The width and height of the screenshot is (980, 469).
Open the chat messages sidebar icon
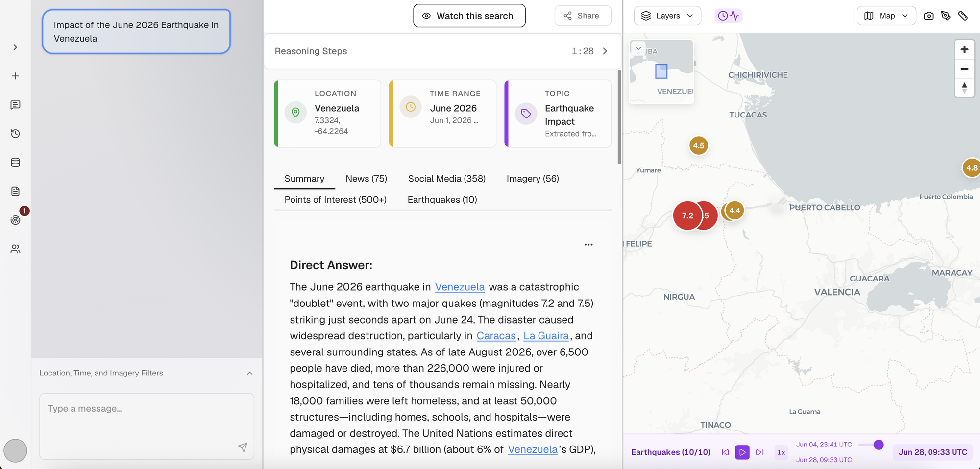tap(15, 105)
